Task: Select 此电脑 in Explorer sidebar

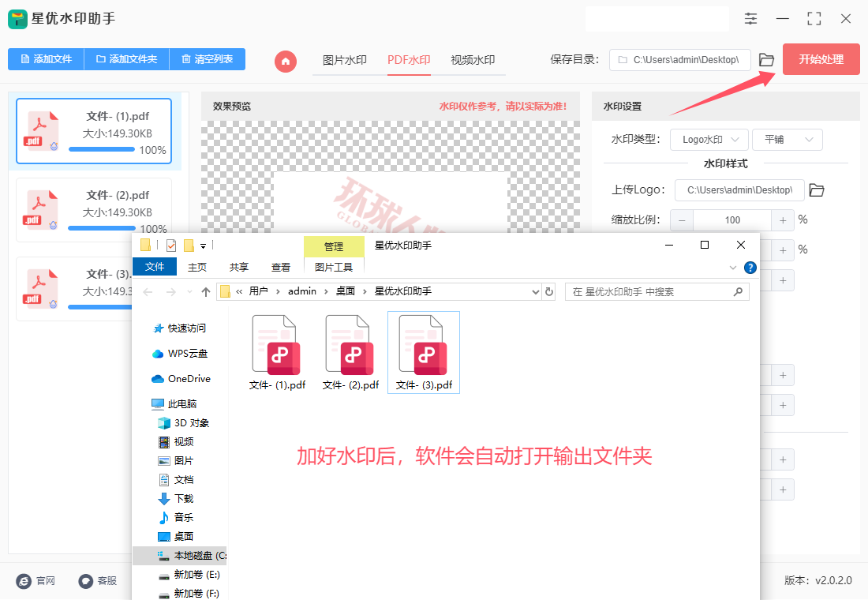Action: click(174, 404)
